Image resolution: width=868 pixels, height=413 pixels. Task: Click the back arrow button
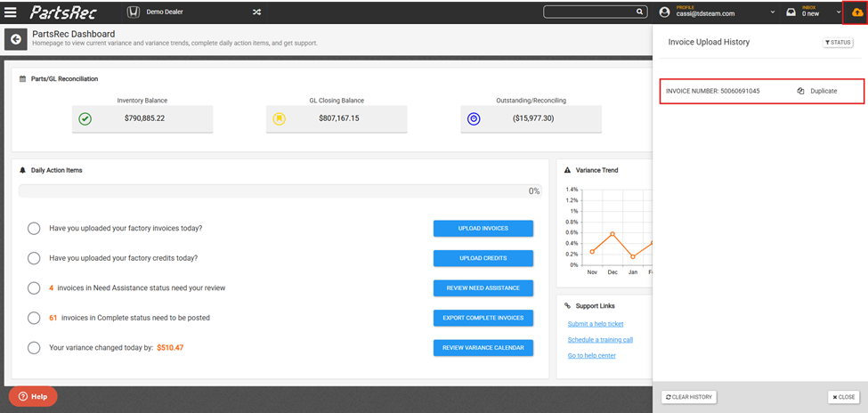click(x=15, y=39)
